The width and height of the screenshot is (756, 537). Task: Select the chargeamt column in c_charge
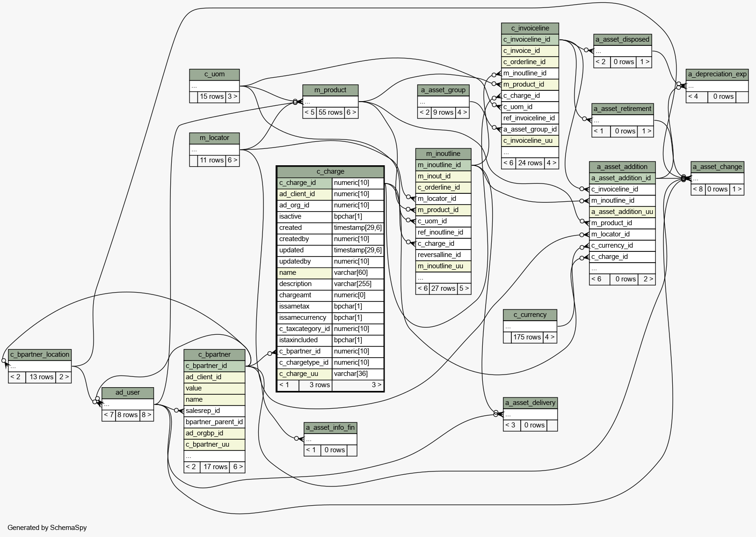coord(305,295)
